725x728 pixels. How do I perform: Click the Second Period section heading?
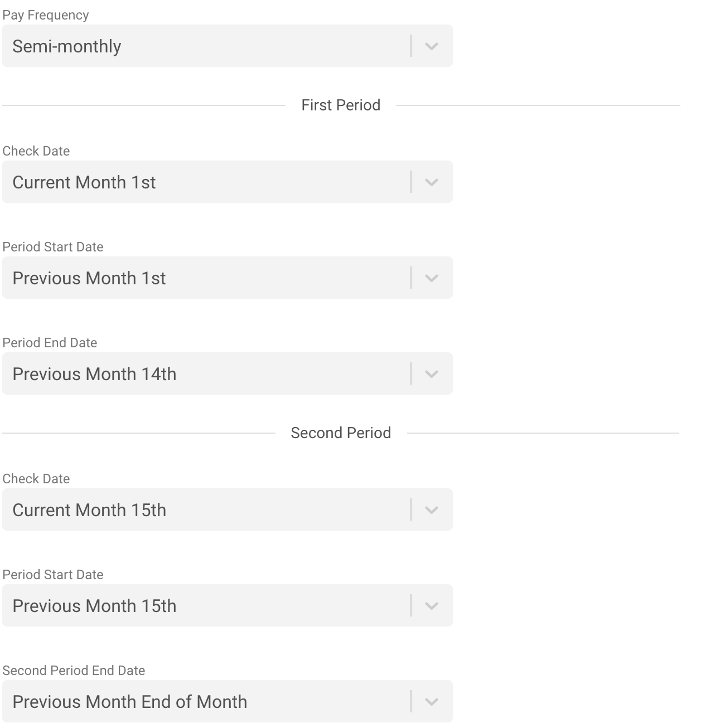point(341,433)
